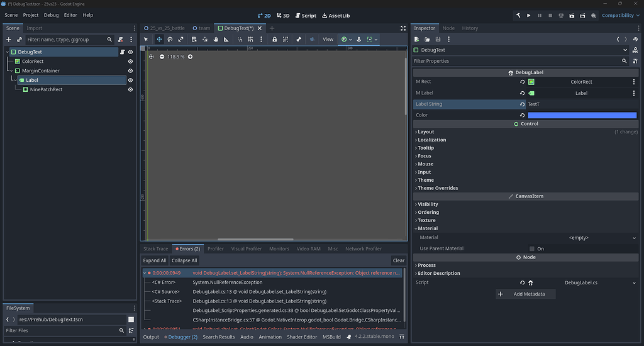Image resolution: width=644 pixels, height=346 pixels.
Task: Open anchor preset anchor icon
Action: pyautogui.click(x=358, y=40)
